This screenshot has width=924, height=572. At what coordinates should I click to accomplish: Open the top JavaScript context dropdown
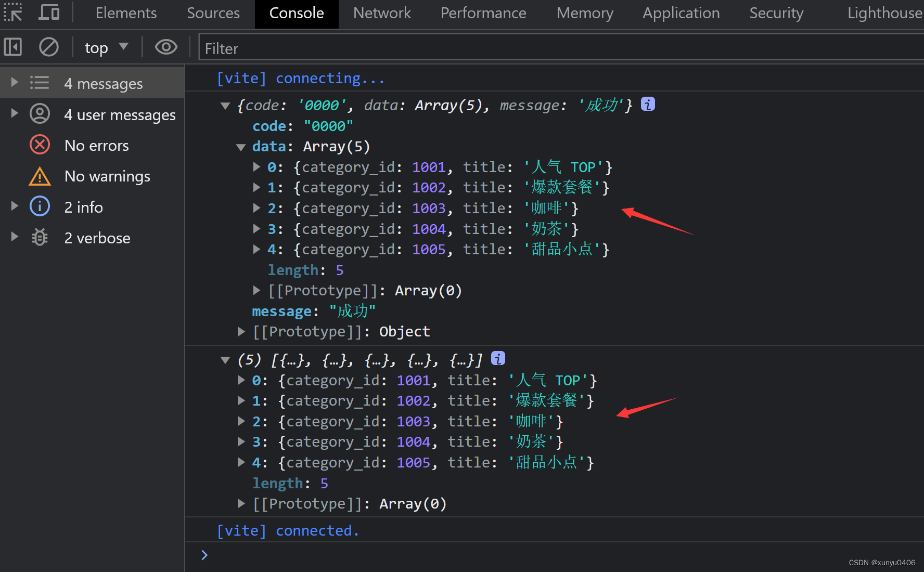coord(106,48)
